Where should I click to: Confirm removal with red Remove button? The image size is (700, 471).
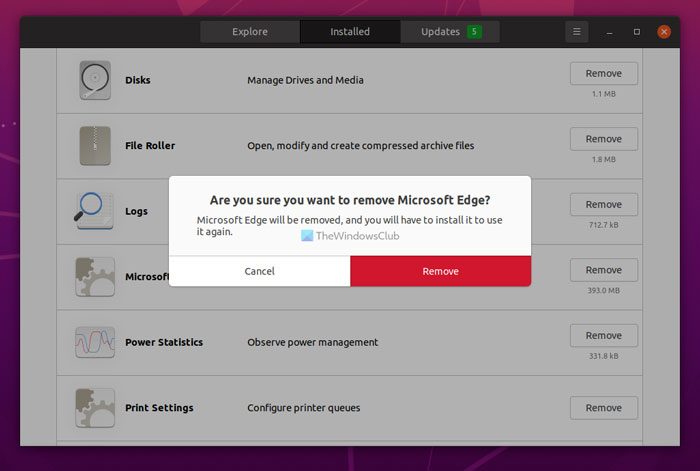[440, 271]
